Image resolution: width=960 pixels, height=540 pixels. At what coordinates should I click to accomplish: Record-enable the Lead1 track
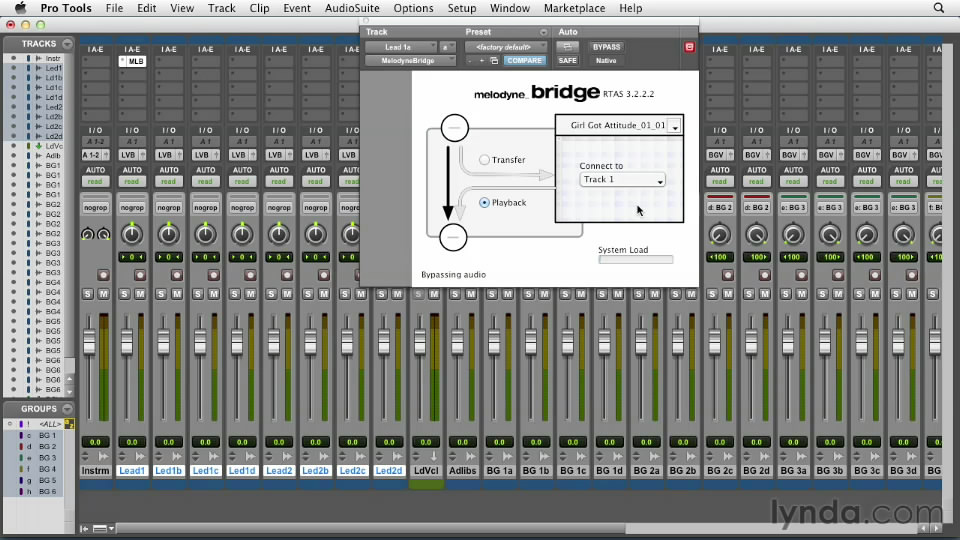140,276
